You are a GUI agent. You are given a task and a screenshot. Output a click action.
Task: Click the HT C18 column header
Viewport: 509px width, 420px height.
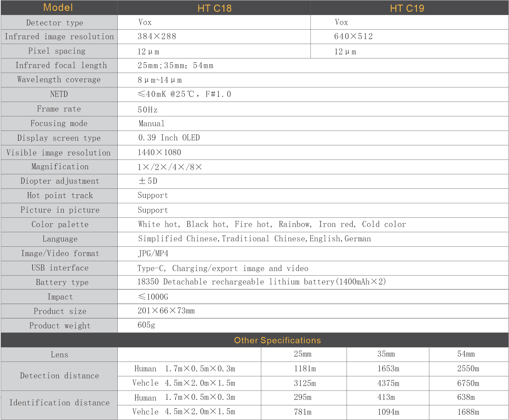[214, 8]
